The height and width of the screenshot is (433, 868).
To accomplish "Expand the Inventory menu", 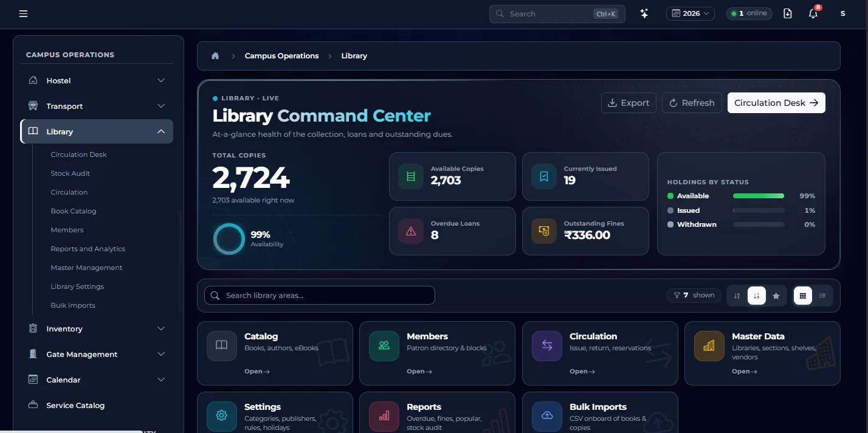I will [97, 329].
